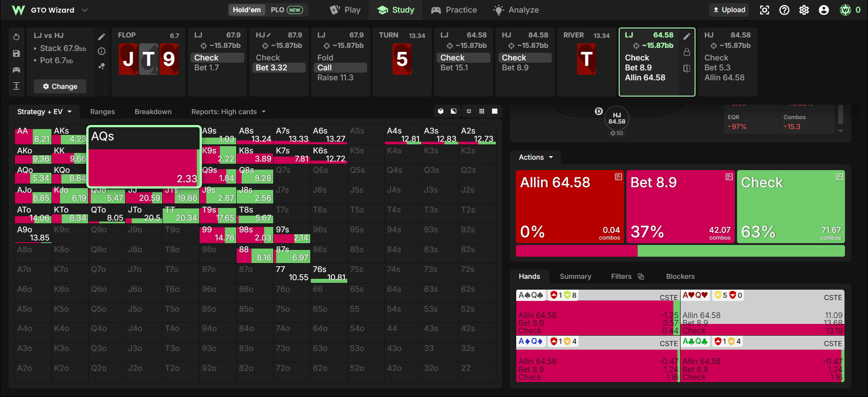Open the user account icon
The image size is (868, 397).
[824, 10]
